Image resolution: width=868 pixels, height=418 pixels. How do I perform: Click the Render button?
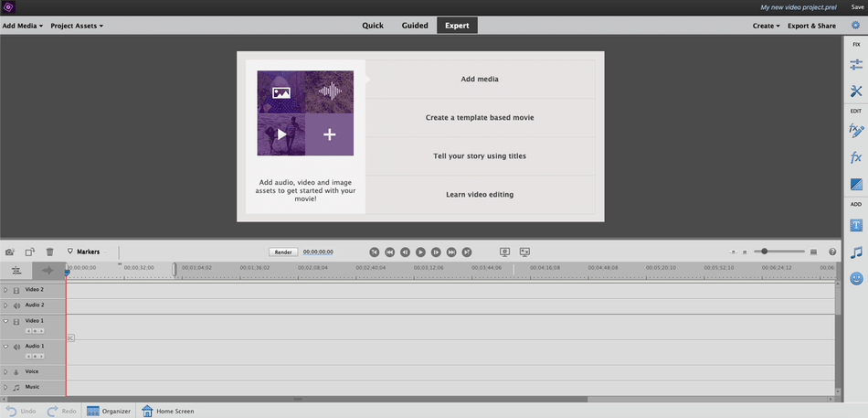click(x=283, y=252)
